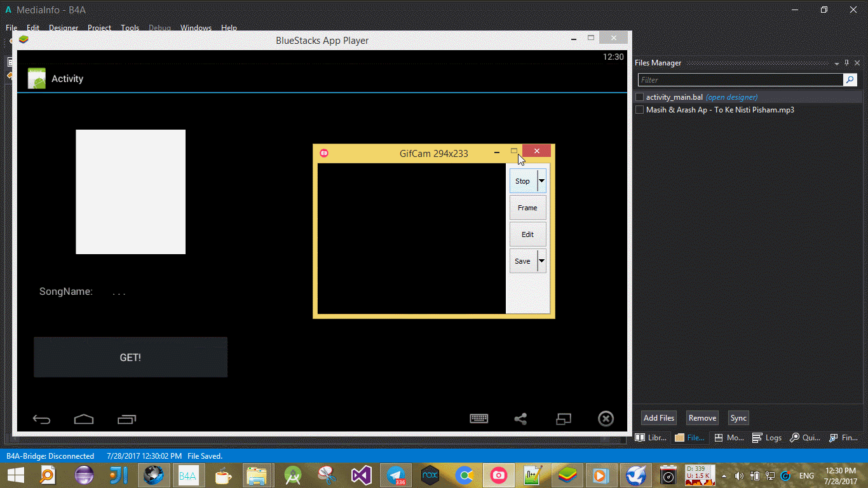Tap the Android home icon
Image resolution: width=868 pixels, height=488 pixels.
pos(84,419)
